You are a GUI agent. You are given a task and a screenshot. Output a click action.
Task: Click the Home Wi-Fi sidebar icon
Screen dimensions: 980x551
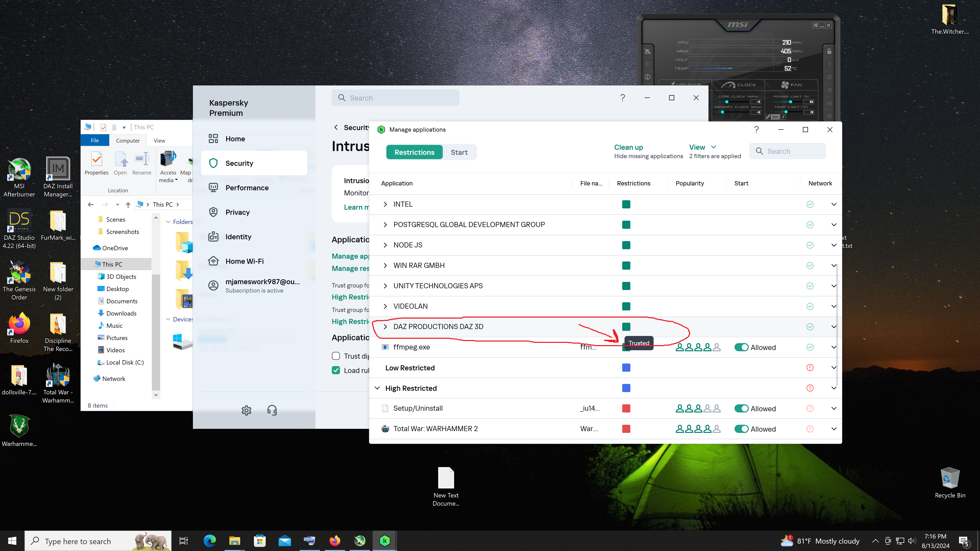(x=213, y=261)
